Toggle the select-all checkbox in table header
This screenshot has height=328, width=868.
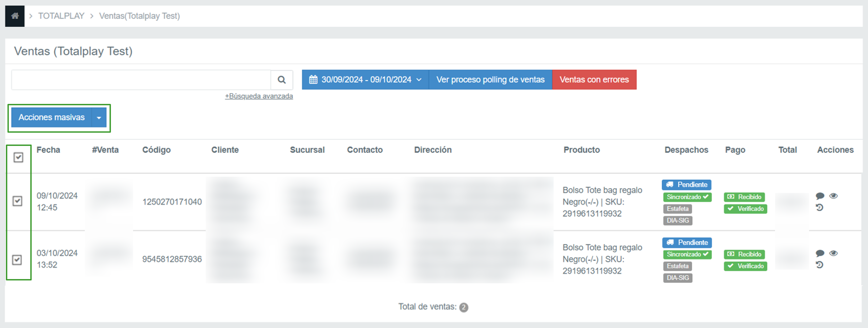[x=18, y=157]
